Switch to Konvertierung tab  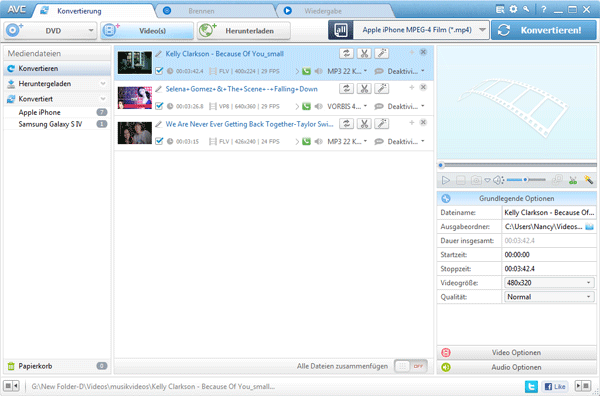79,11
